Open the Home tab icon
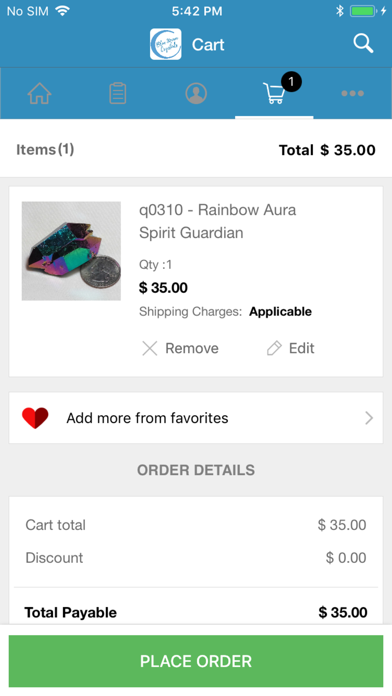392x696 pixels. [40, 93]
